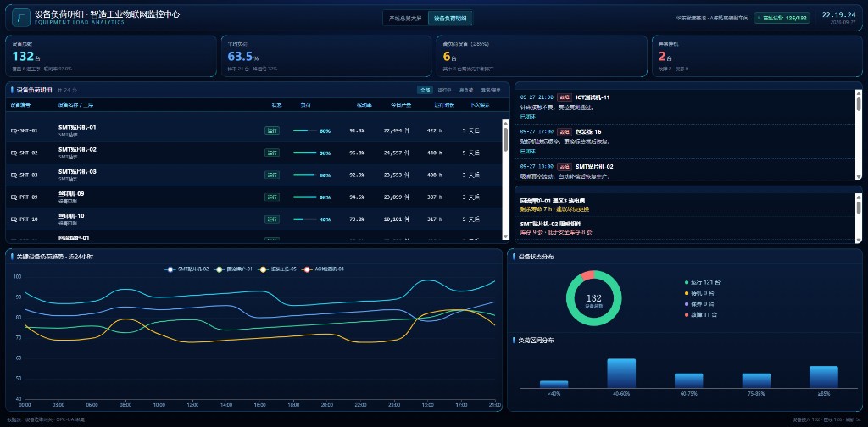868x427 pixels.
Task: Click the 40-60% bar in load distribution
Action: (621, 374)
